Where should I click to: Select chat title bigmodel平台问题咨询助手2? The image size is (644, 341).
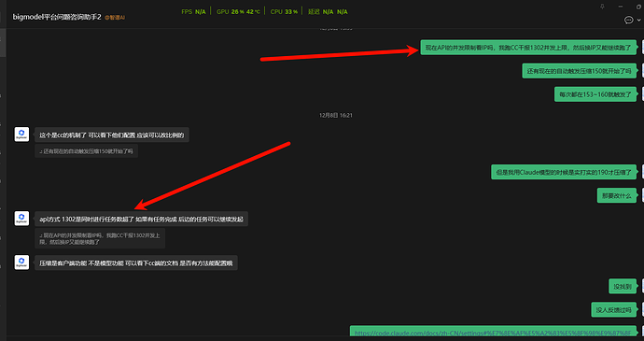[x=57, y=17]
